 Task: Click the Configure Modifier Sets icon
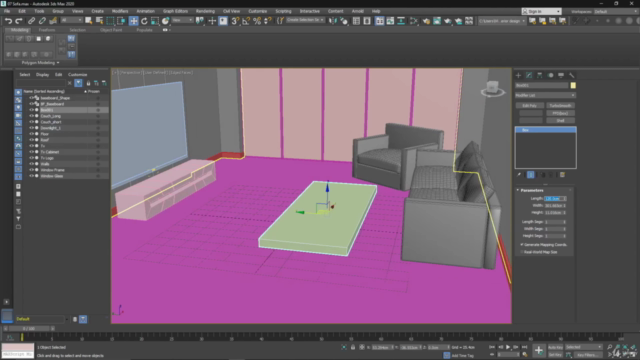(x=562, y=175)
